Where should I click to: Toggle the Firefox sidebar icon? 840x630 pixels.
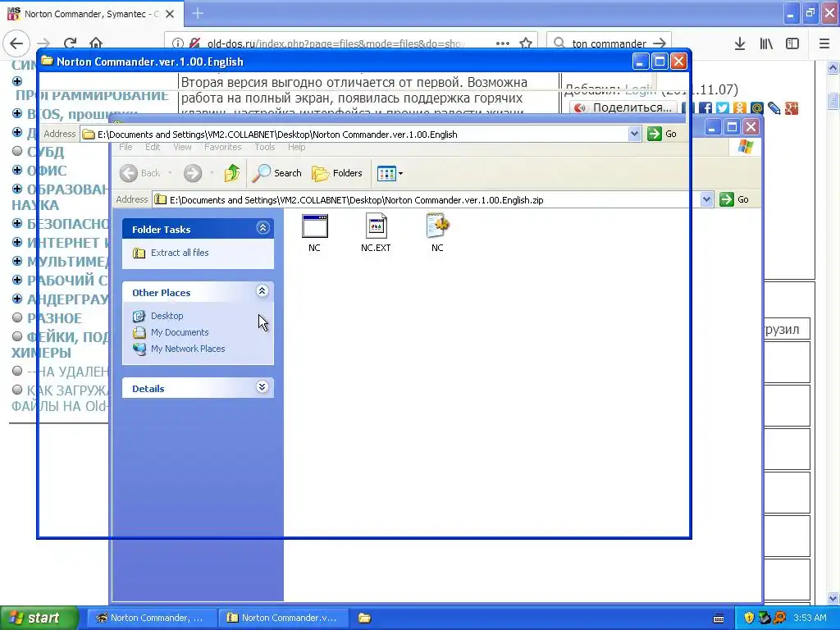[x=792, y=43]
